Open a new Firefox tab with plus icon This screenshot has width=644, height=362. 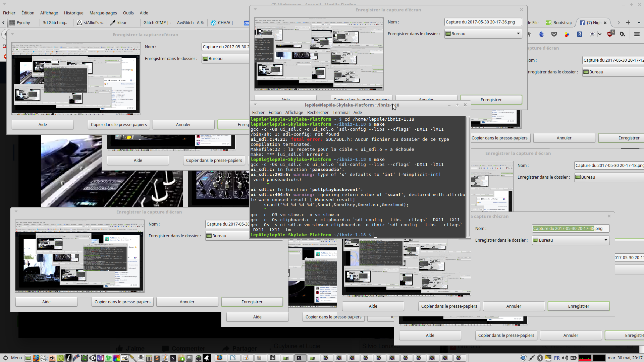click(628, 22)
